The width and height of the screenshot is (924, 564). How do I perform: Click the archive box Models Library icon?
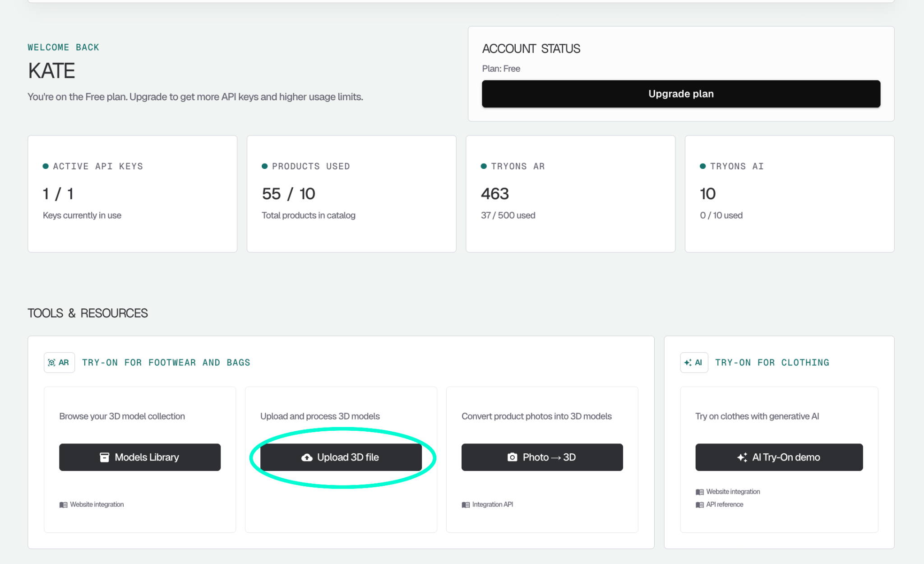(x=104, y=457)
